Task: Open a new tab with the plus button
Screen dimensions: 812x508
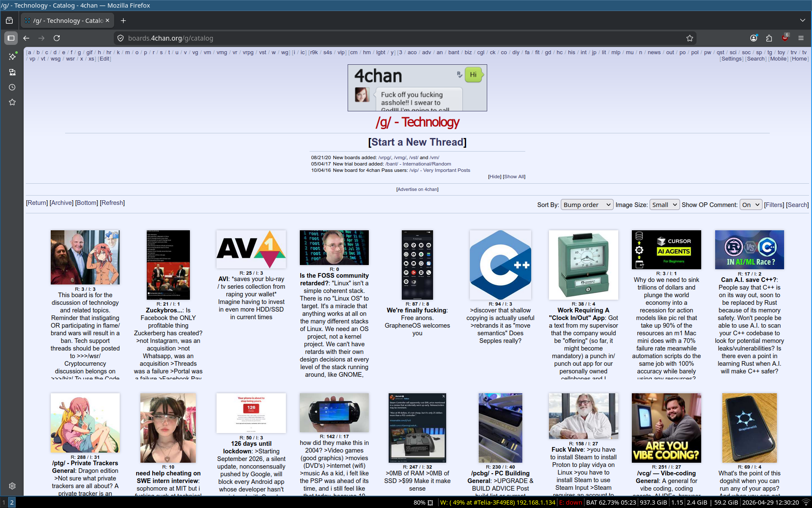Action: (123, 20)
